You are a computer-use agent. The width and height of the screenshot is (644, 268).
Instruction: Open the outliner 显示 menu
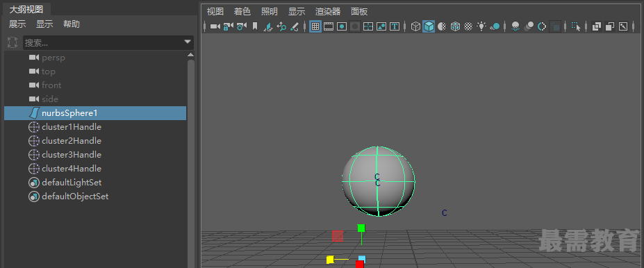click(x=44, y=24)
